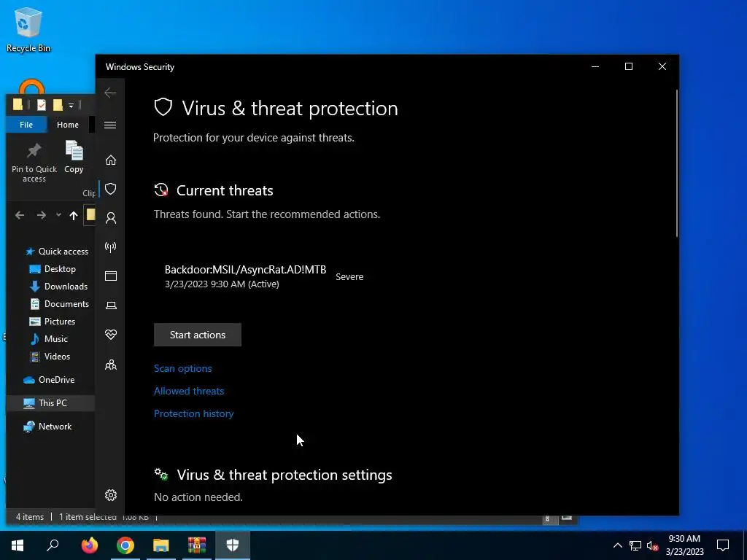This screenshot has height=560, width=747.
Task: Open Firewall & network protection icon
Action: click(x=111, y=247)
